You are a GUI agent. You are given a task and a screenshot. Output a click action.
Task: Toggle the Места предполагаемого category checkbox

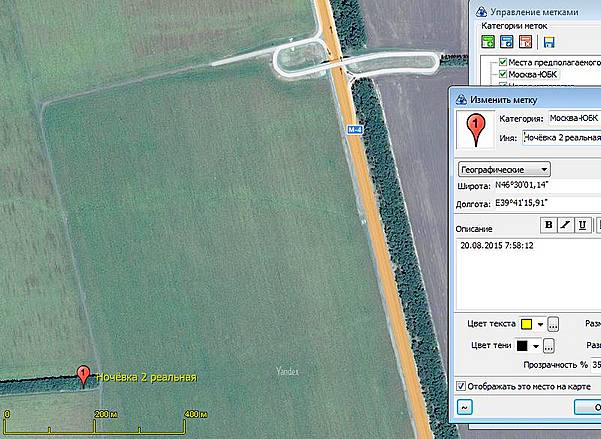502,62
